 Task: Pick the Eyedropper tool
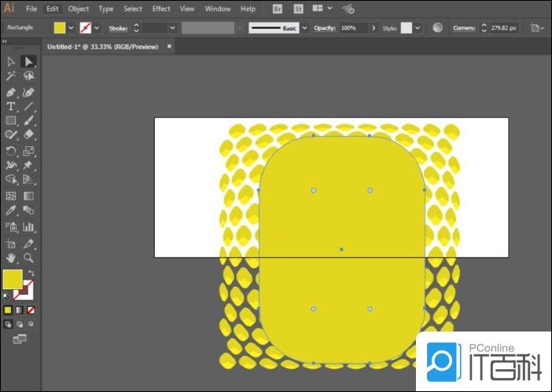click(x=11, y=211)
